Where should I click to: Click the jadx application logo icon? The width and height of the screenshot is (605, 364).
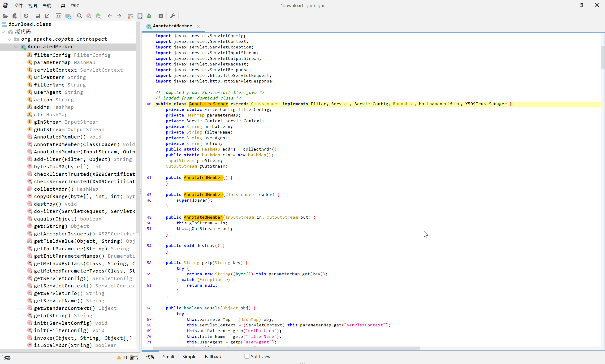click(5, 5)
